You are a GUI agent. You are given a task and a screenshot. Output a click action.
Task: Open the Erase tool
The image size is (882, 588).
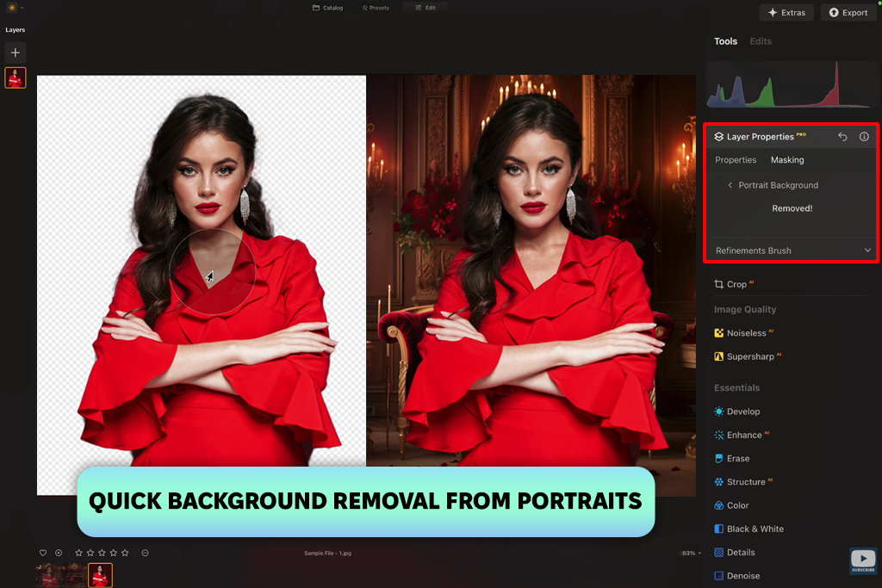tap(732, 459)
